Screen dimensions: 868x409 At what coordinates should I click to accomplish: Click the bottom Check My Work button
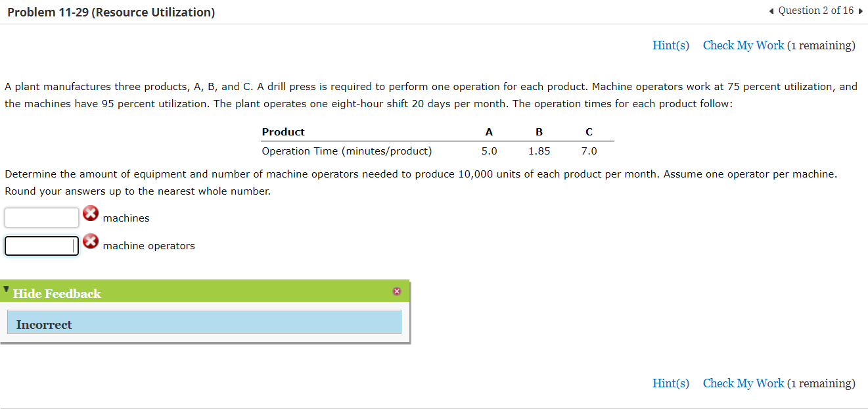[x=743, y=383]
